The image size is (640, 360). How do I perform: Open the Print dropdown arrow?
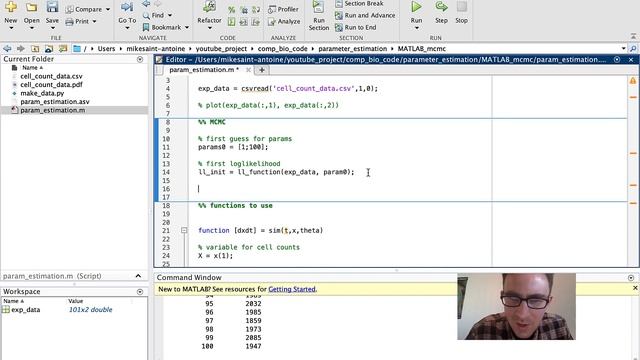coord(94,22)
